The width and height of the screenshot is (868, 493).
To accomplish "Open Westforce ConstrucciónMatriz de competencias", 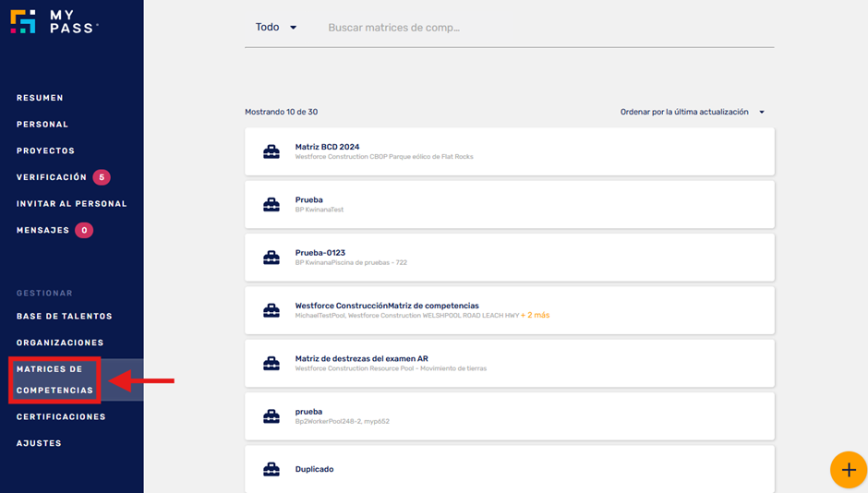I will (510, 310).
